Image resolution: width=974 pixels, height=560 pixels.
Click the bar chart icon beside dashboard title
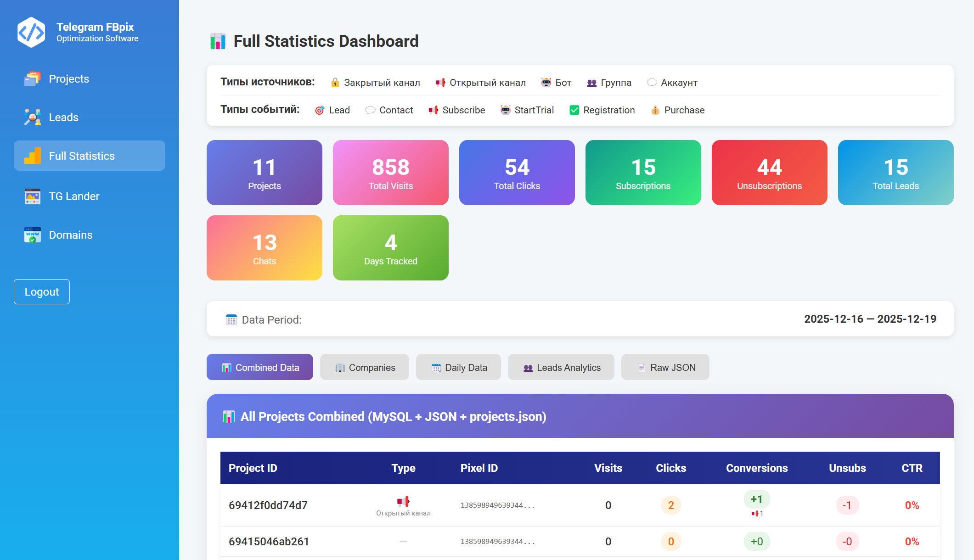(218, 41)
